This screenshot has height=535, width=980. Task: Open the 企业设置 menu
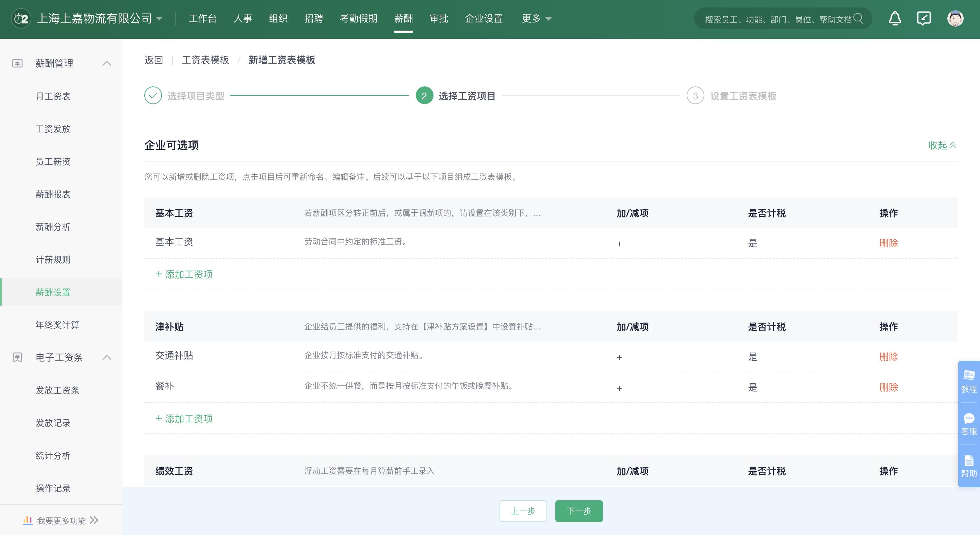(x=484, y=18)
